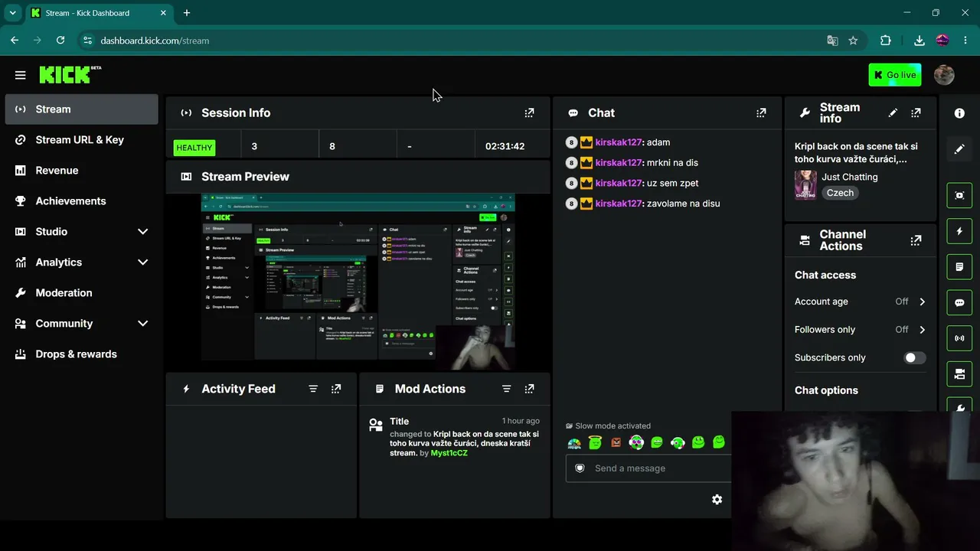980x551 pixels.
Task: Open the Activity Feed filter
Action: (313, 389)
